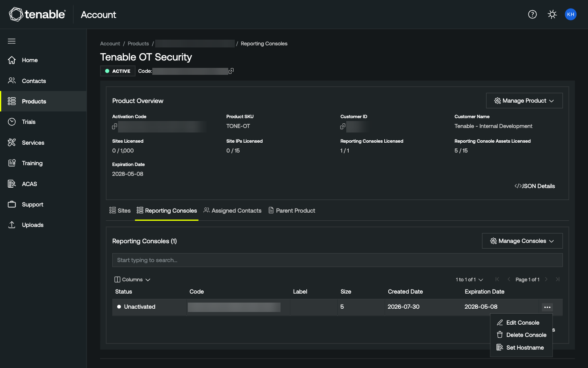Focus the Start typing to search field
The width and height of the screenshot is (588, 368).
point(337,260)
